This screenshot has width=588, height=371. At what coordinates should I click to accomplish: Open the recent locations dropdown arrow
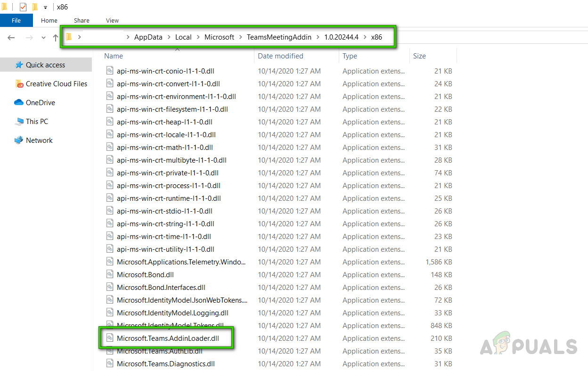43,38
